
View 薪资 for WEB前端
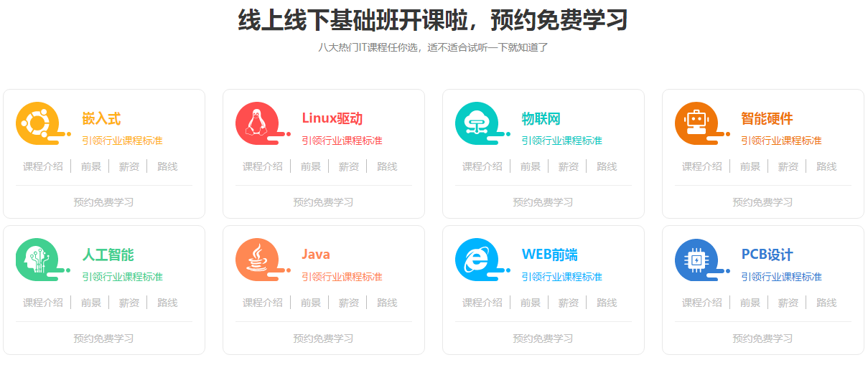[568, 303]
